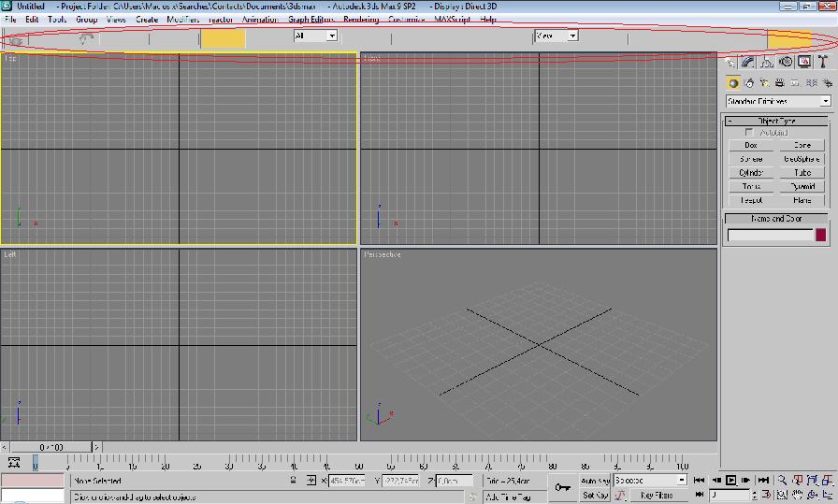Collapse the Name and Color rollout
838x504 pixels.
coord(776,219)
